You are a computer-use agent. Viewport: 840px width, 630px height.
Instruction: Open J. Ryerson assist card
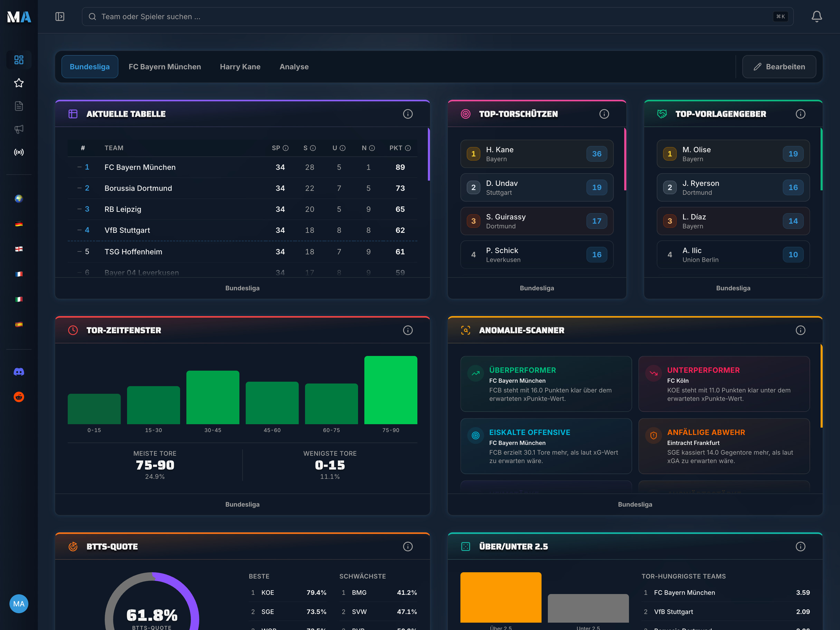coord(733,188)
